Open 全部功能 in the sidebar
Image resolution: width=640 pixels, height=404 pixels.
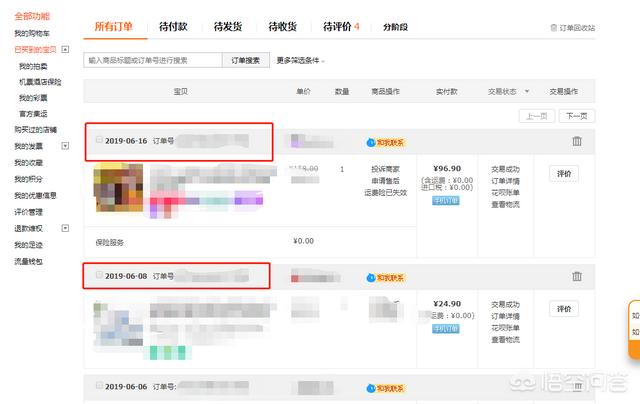tap(32, 16)
